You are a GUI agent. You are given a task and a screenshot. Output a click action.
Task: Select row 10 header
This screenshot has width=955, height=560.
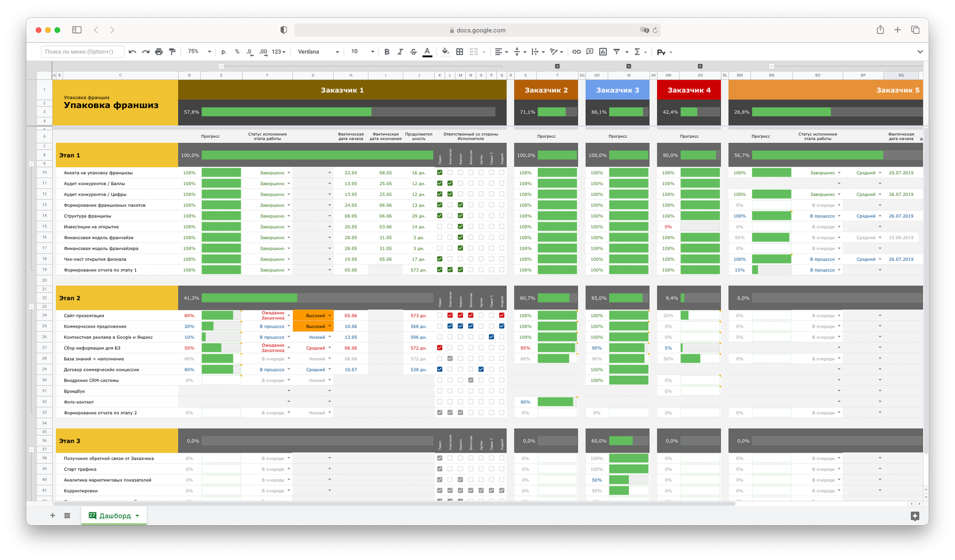pos(44,173)
